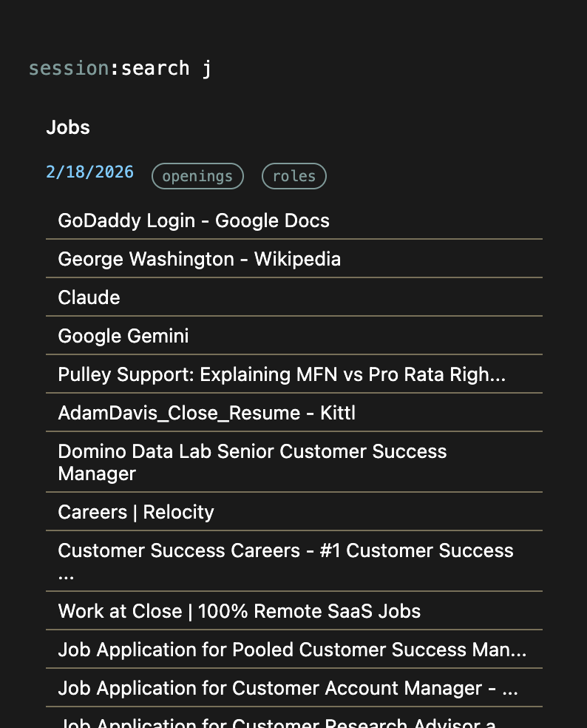
Task: Click the search input field
Action: pyautogui.click(x=296, y=68)
